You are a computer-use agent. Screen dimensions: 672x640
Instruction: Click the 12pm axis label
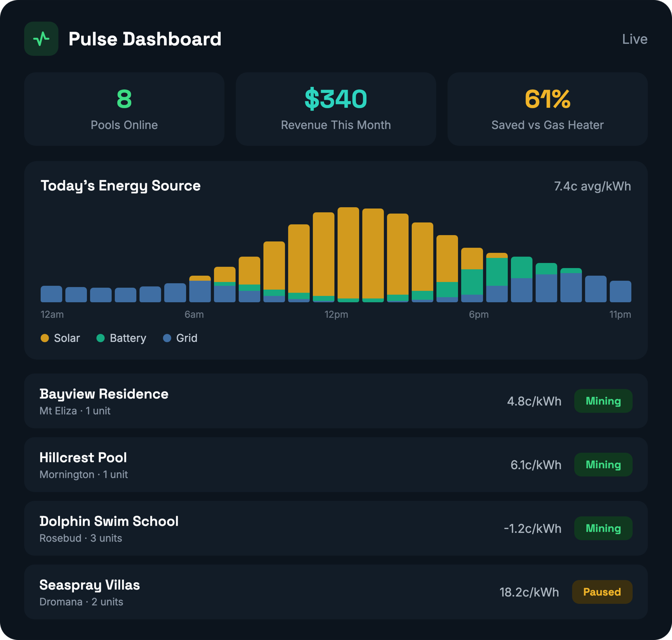pos(336,315)
